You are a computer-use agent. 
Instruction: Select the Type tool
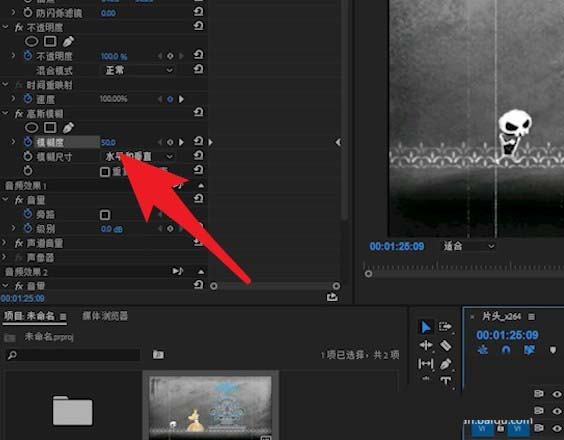coord(445,381)
